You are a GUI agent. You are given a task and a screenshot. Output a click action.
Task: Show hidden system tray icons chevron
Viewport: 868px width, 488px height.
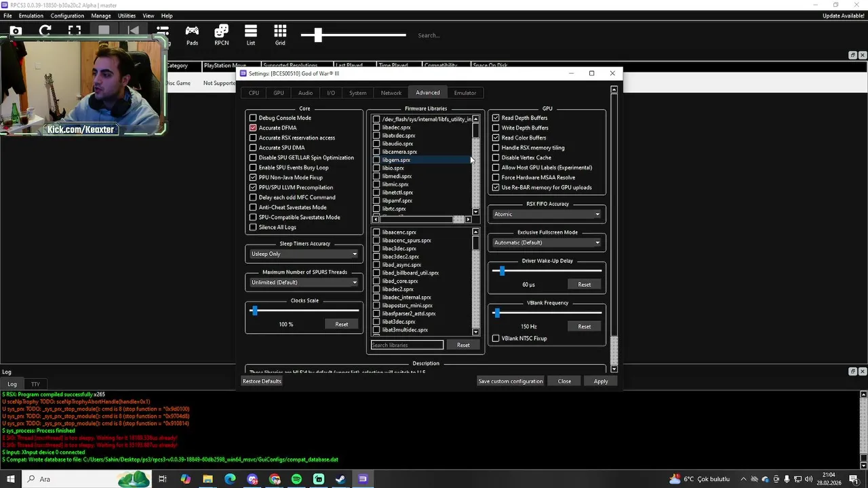point(744,479)
